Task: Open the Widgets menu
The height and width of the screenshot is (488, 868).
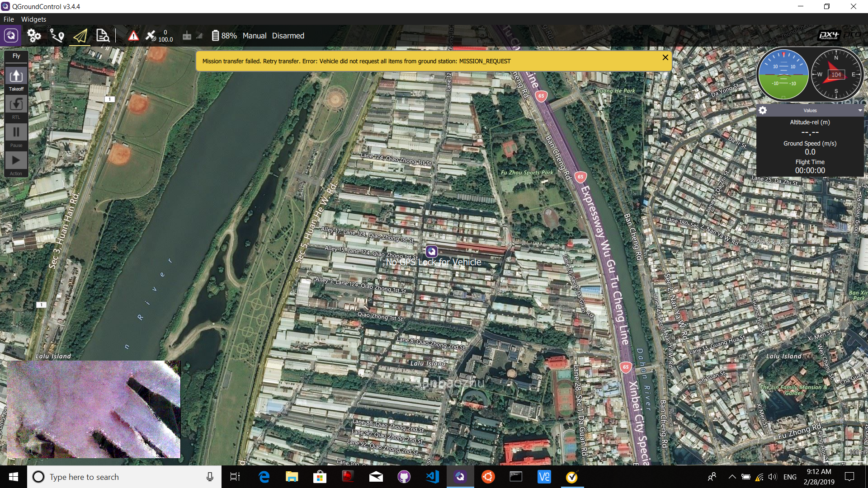Action: 33,19
